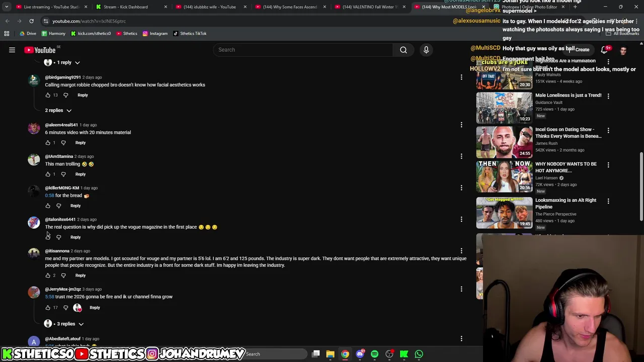Image resolution: width=644 pixels, height=362 pixels.
Task: Open the 'Male Loneliness is just a Trend!' thumbnail
Action: click(504, 108)
